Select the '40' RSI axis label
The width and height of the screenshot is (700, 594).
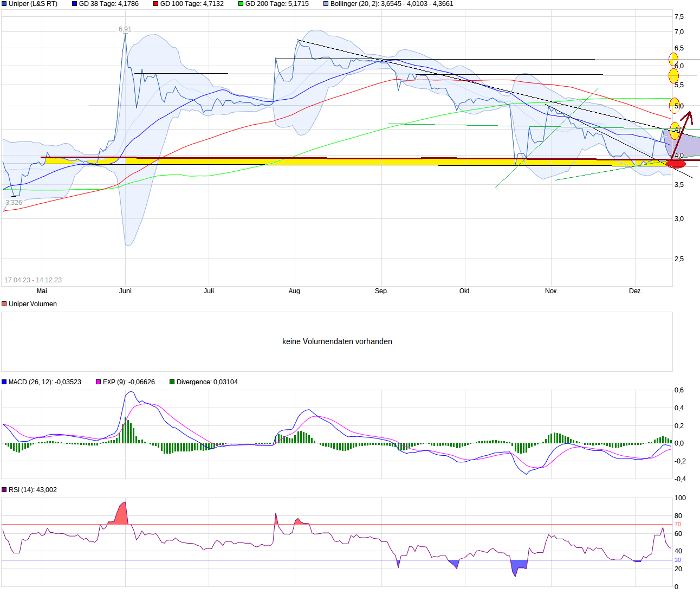point(678,551)
